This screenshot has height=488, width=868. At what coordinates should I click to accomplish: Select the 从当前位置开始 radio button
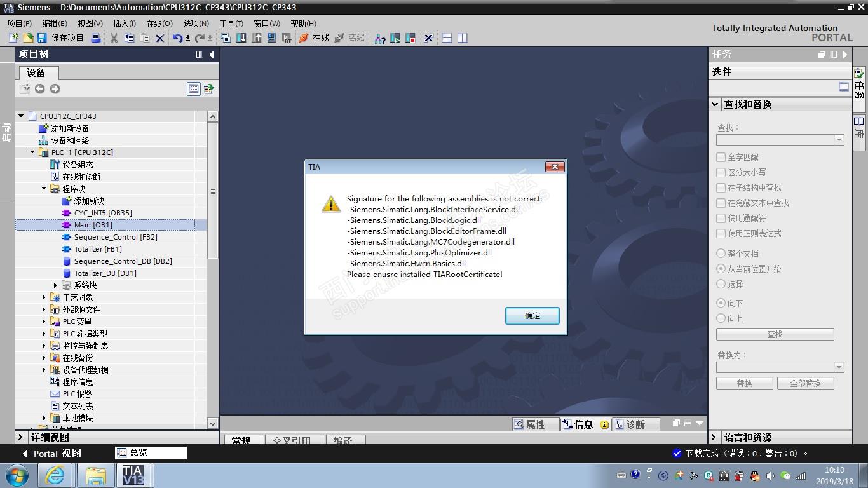click(x=721, y=269)
